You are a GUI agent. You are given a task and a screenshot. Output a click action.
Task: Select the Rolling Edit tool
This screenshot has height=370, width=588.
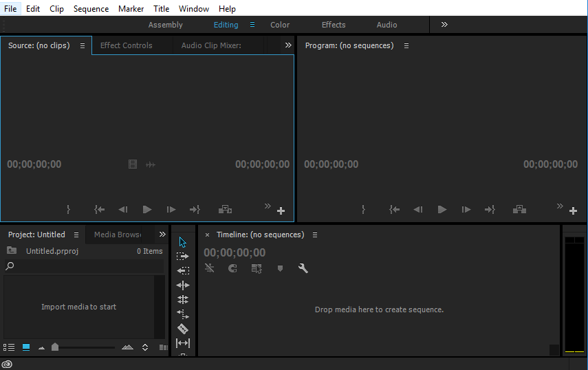point(183,300)
